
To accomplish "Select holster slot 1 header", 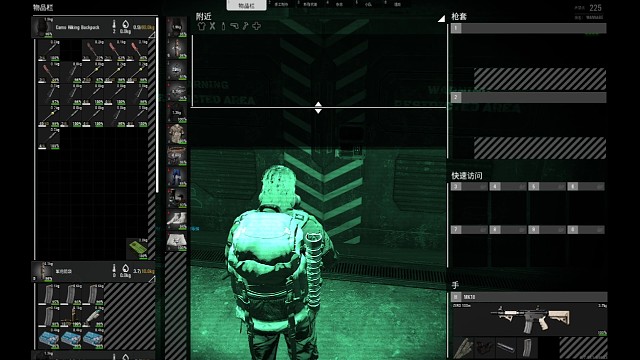I will coord(528,28).
